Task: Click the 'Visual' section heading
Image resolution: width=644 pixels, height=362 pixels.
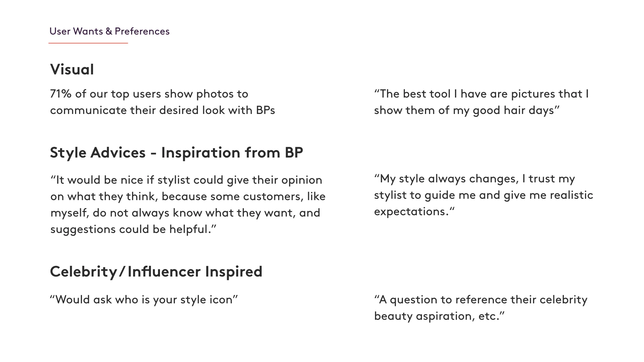Action: (72, 70)
